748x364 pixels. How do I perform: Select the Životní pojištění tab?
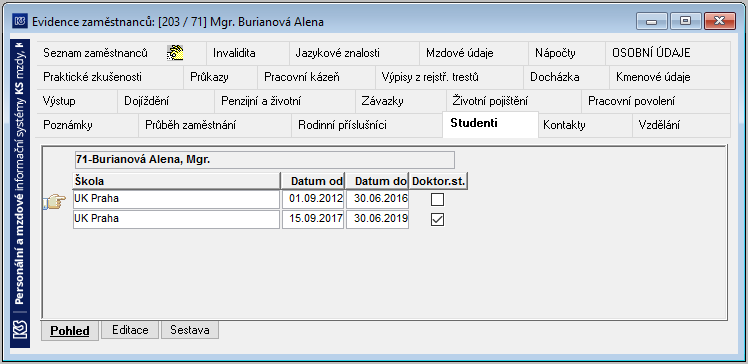coord(514,101)
